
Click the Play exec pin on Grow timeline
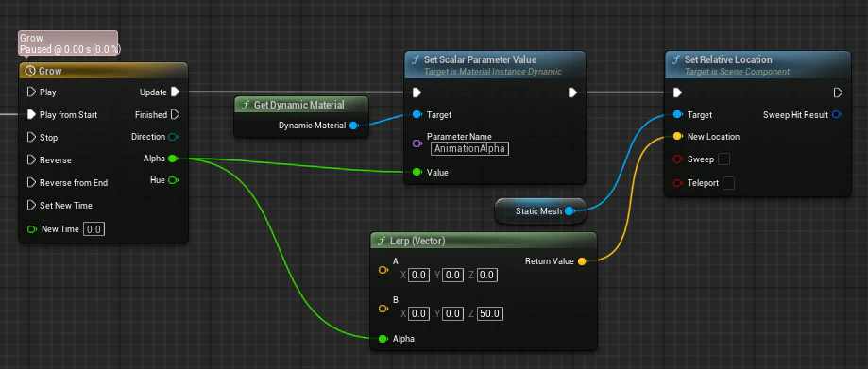pyautogui.click(x=31, y=92)
